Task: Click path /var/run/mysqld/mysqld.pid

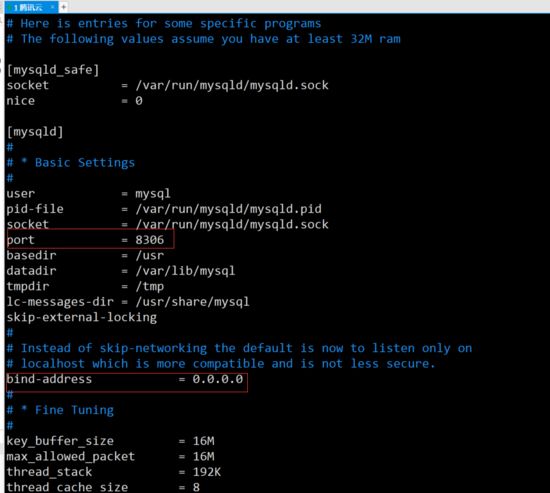Action: (228, 209)
